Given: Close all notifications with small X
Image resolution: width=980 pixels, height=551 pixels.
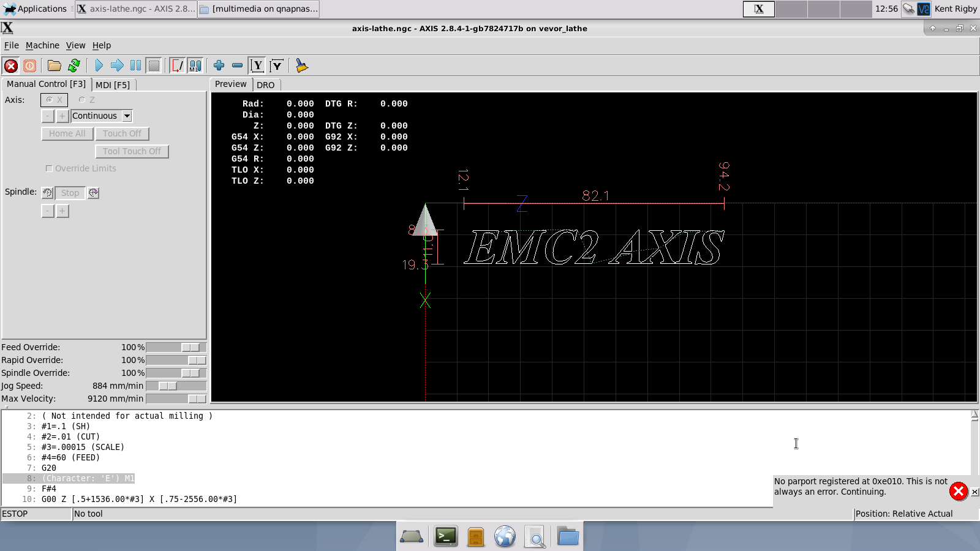Looking at the screenshot, I should (974, 492).
